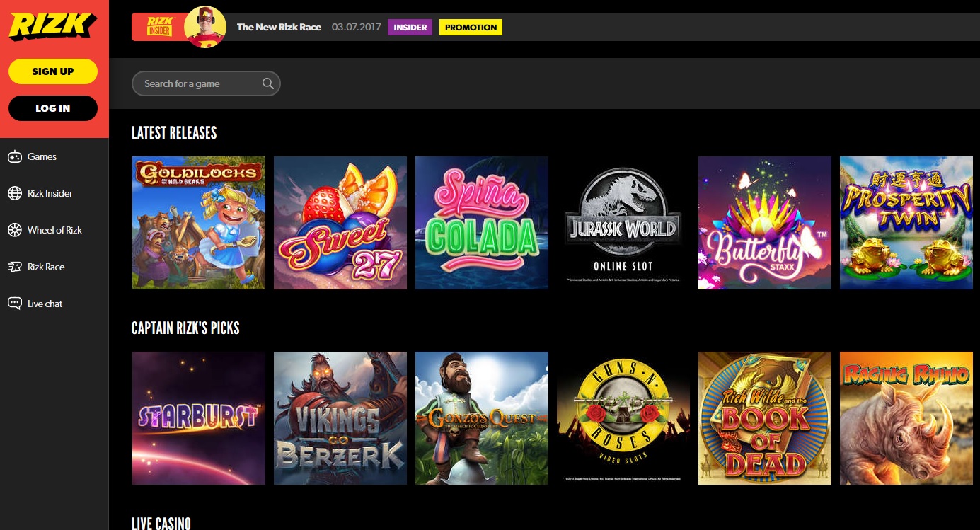Viewport: 980px width, 530px height.
Task: Launch the Sweet 27 slot
Action: pos(340,223)
